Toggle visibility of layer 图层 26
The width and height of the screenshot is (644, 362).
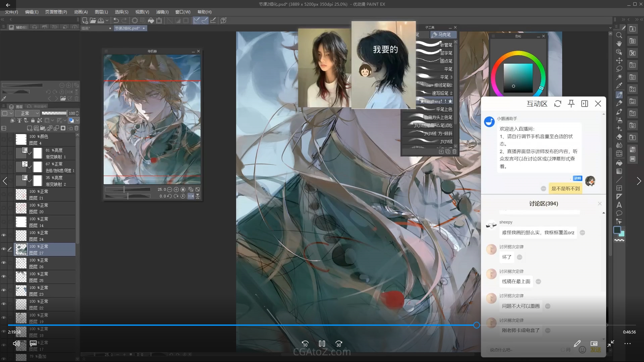click(x=4, y=263)
